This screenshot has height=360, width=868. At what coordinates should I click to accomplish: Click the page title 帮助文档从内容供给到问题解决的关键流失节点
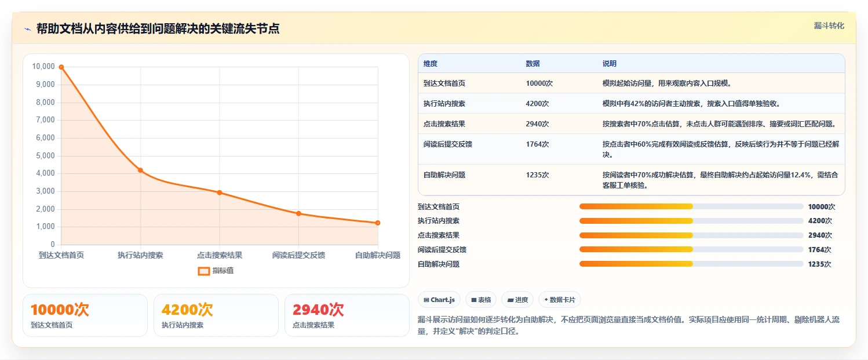(158, 28)
